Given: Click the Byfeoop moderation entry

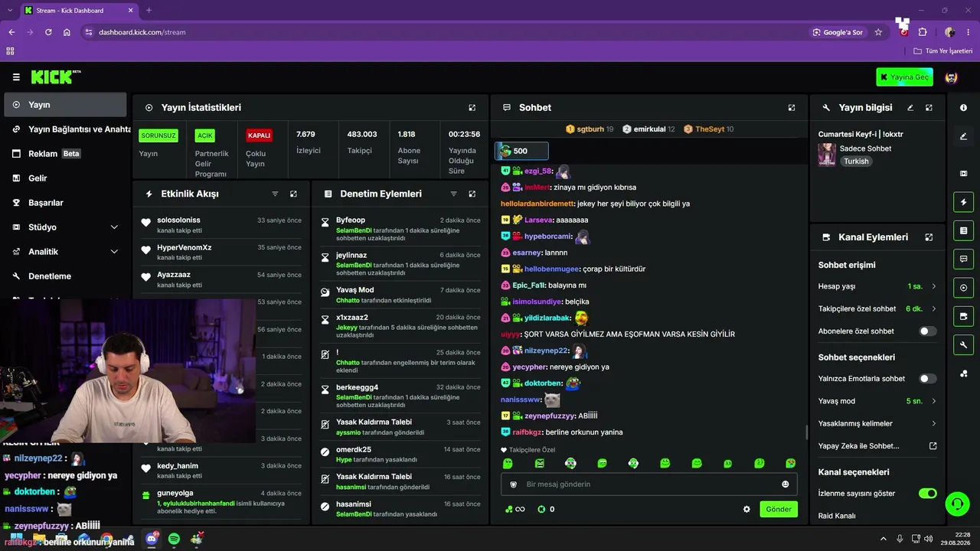Looking at the screenshot, I should [x=400, y=230].
